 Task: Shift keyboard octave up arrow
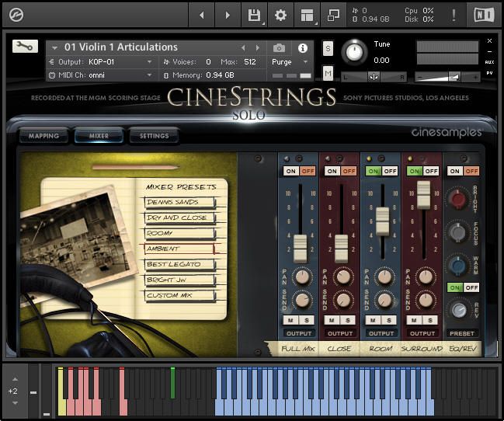(15, 379)
